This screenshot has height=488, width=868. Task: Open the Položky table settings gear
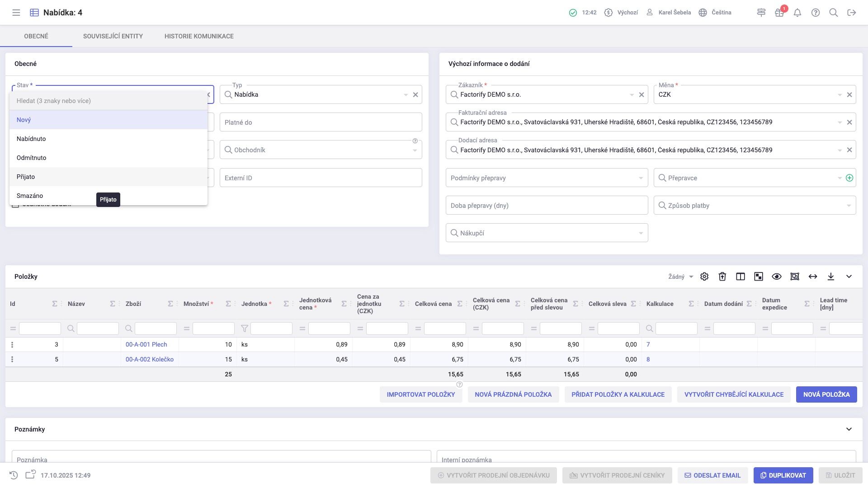pyautogui.click(x=704, y=277)
